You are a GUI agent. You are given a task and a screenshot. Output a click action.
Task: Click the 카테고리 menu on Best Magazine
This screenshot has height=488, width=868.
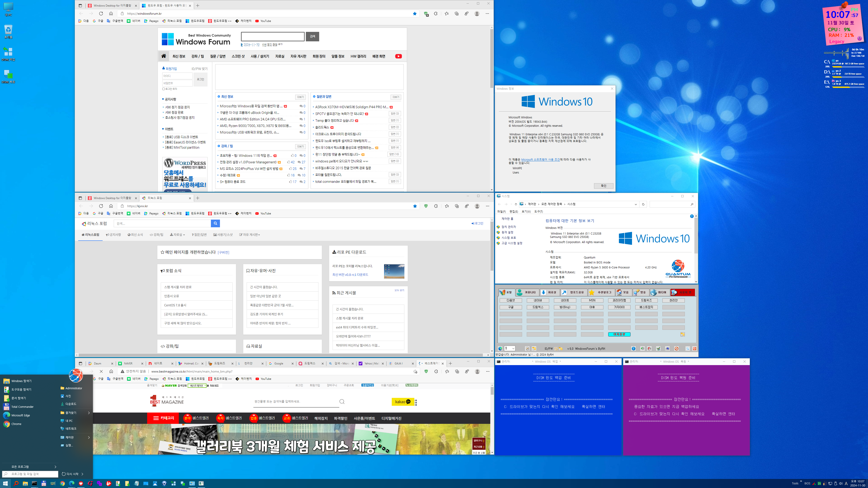163,418
